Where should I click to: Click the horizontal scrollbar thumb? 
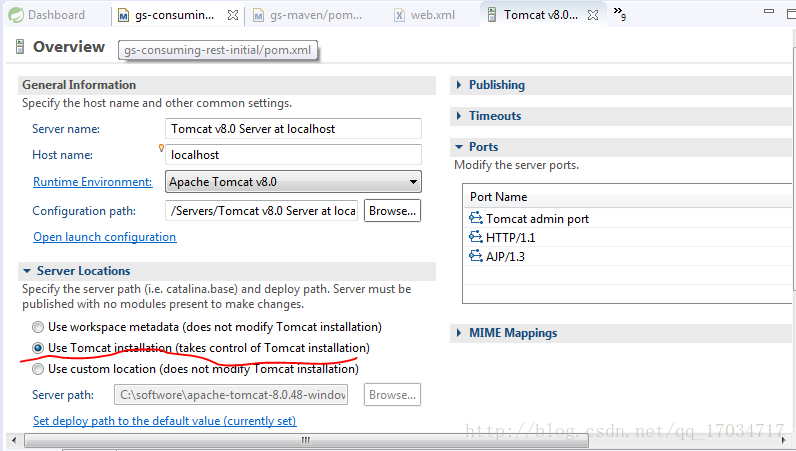point(306,440)
